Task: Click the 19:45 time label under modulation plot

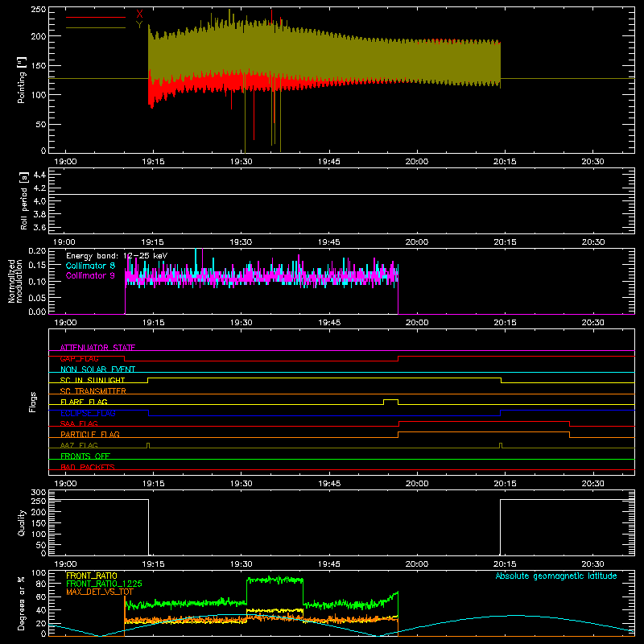Action: [329, 323]
